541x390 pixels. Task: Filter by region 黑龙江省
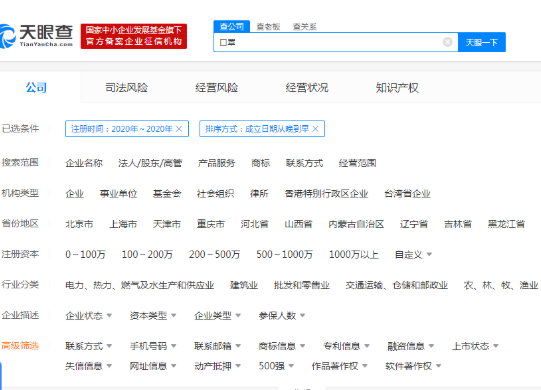pyautogui.click(x=506, y=224)
